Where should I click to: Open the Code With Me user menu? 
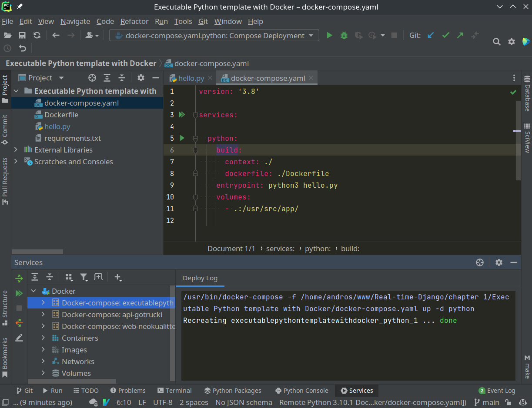point(92,36)
